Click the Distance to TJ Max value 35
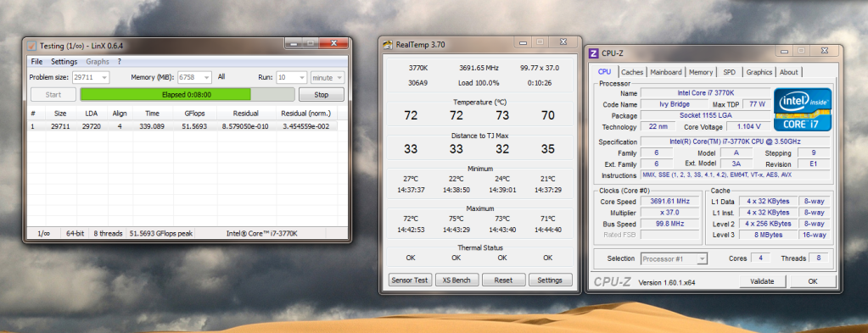Screen dimensions: 868x333 [548, 149]
